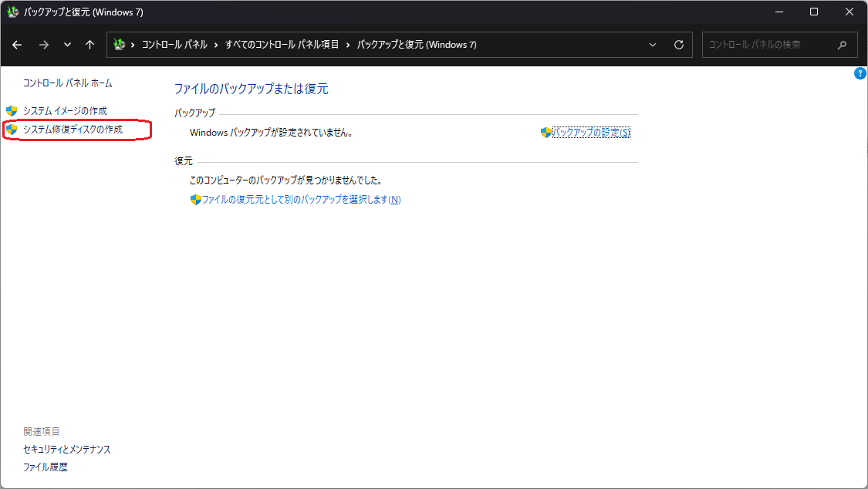Open 'セキュリティとメンテナンス' related item
The height and width of the screenshot is (489, 868).
(x=66, y=449)
